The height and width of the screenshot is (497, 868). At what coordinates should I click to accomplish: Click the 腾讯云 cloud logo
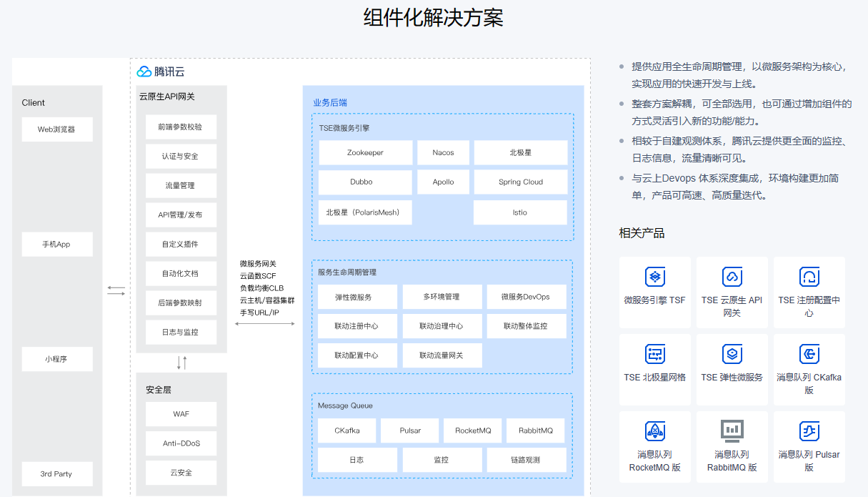144,72
